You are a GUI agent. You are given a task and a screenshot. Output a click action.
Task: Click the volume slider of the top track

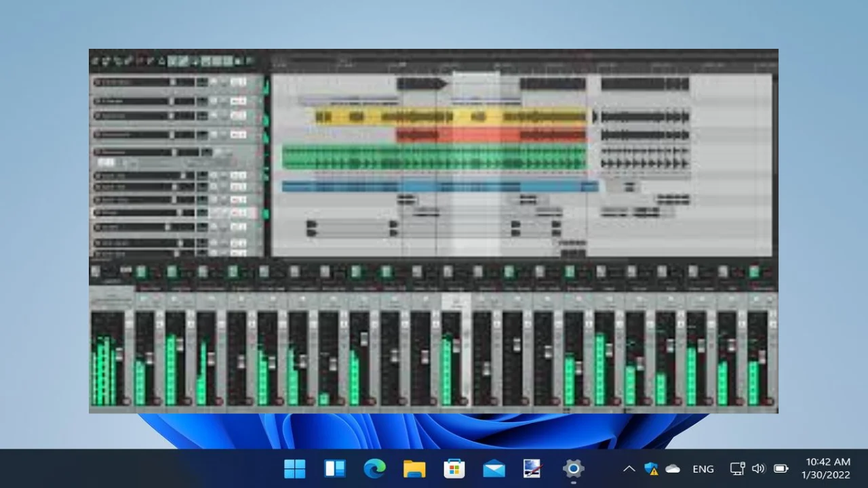click(173, 82)
